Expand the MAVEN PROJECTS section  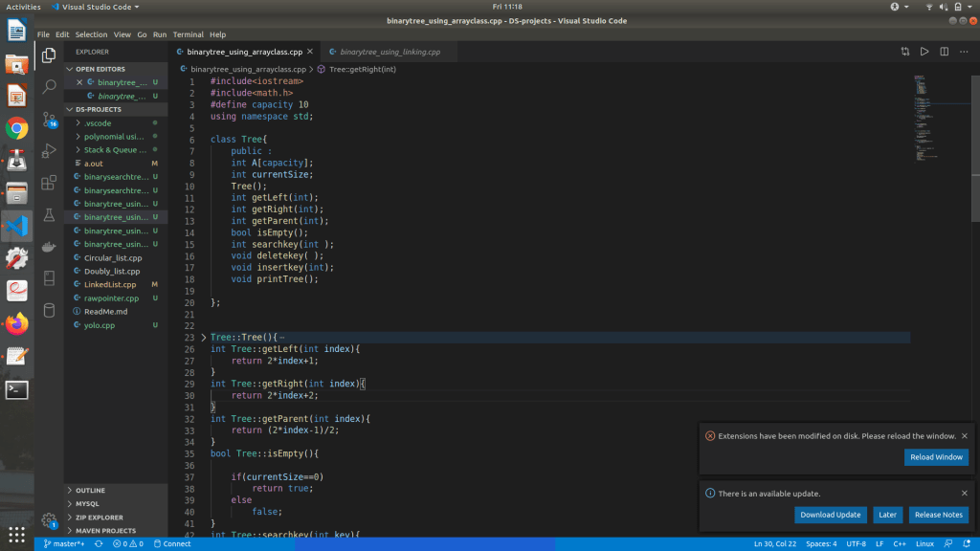105,530
